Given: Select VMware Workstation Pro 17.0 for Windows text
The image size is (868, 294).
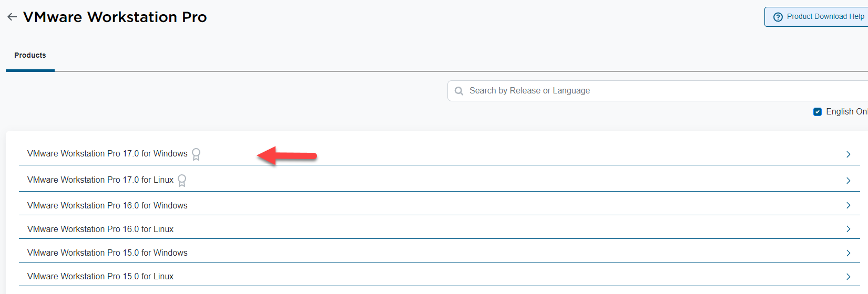Looking at the screenshot, I should [107, 153].
